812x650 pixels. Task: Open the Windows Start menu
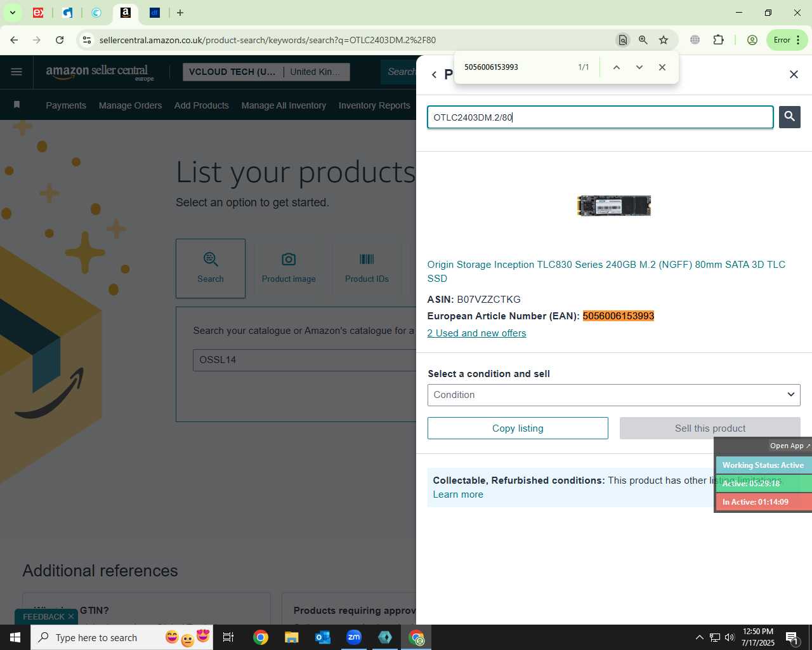tap(15, 637)
